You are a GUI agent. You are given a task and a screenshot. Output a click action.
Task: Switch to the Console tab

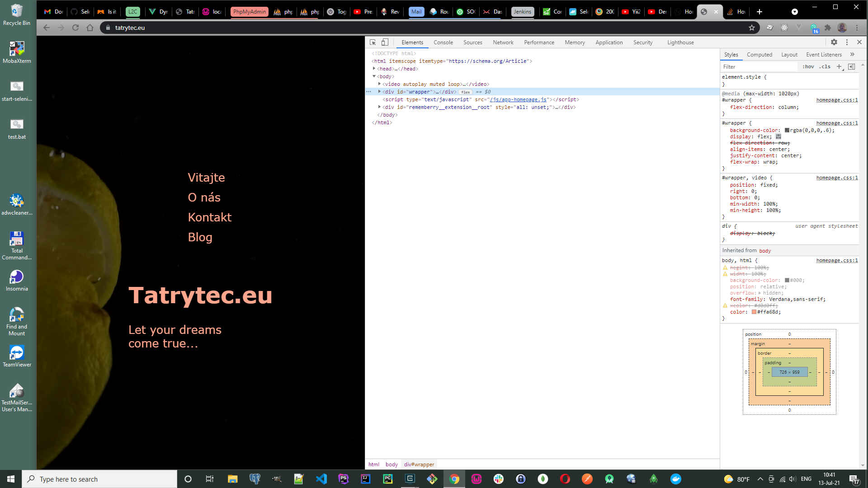click(443, 42)
